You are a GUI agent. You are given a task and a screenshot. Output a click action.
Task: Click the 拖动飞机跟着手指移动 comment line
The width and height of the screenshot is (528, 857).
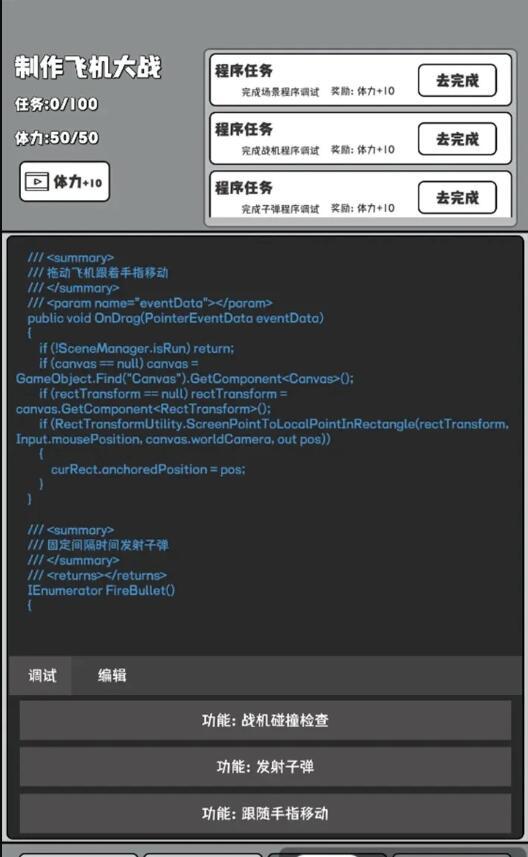(98, 273)
